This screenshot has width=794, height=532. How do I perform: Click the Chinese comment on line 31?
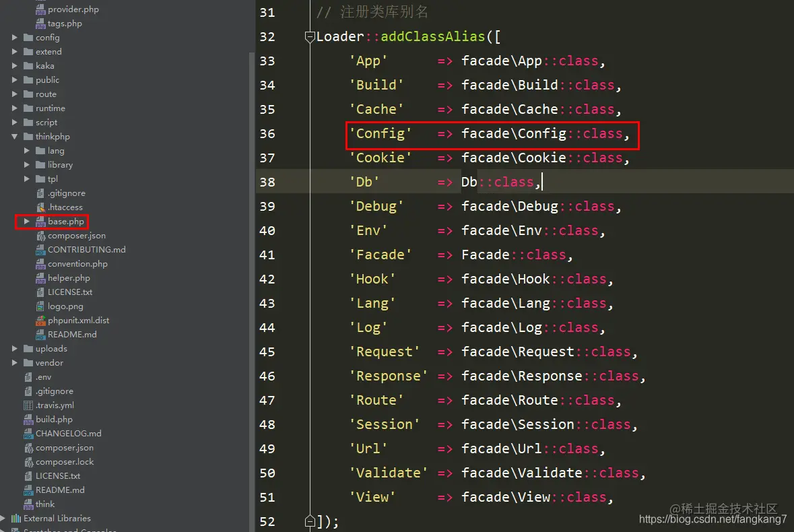(x=372, y=12)
